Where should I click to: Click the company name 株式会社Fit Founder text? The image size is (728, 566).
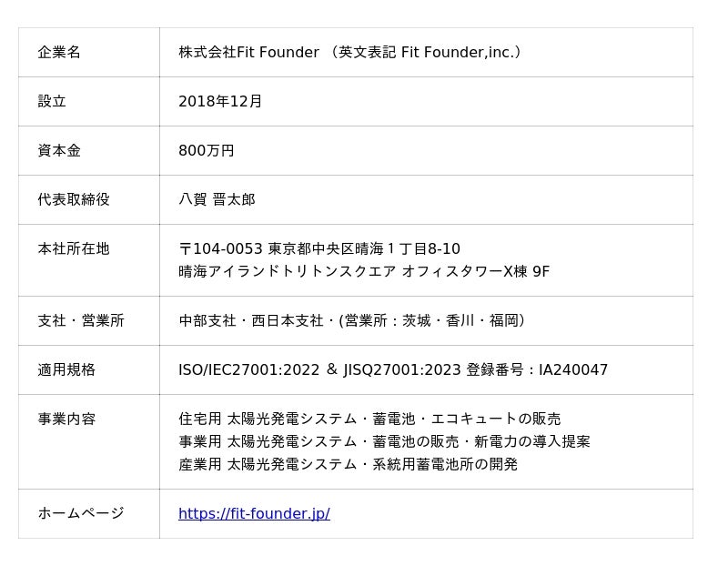coord(248,52)
